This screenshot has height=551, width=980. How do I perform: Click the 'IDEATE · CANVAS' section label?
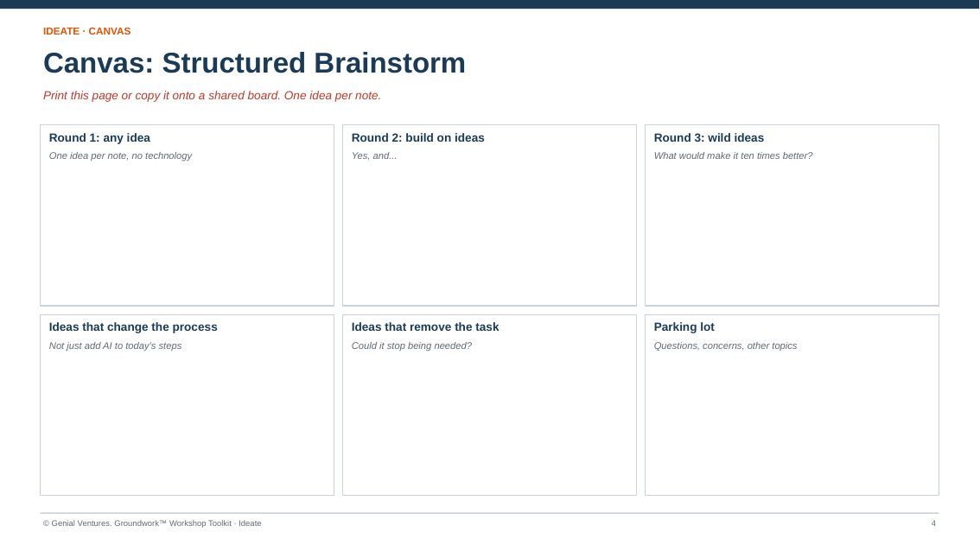click(x=87, y=31)
